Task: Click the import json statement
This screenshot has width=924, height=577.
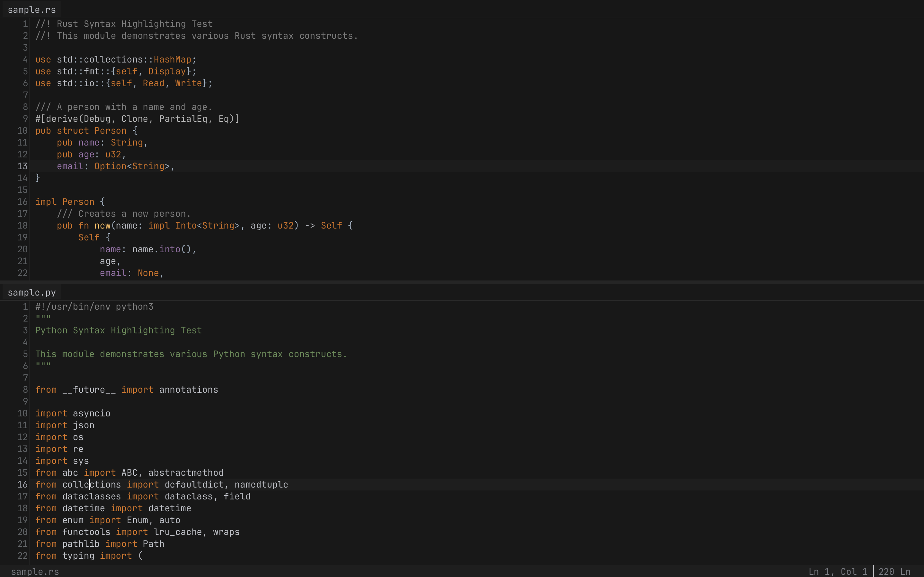Action: pos(64,425)
